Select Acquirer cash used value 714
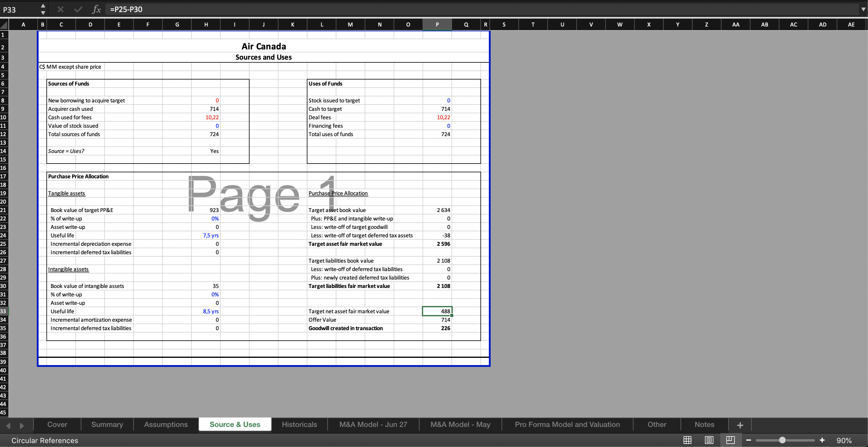868x447 pixels. coord(206,109)
